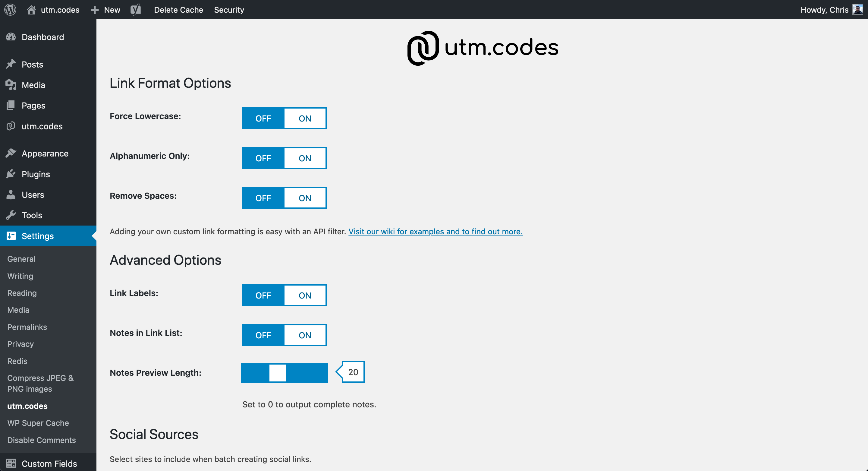Open Reading settings submenu

[22, 293]
